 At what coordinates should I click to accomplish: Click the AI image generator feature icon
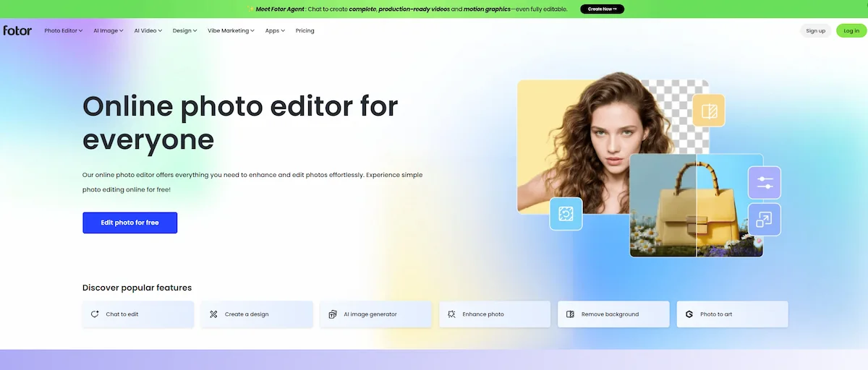[333, 314]
